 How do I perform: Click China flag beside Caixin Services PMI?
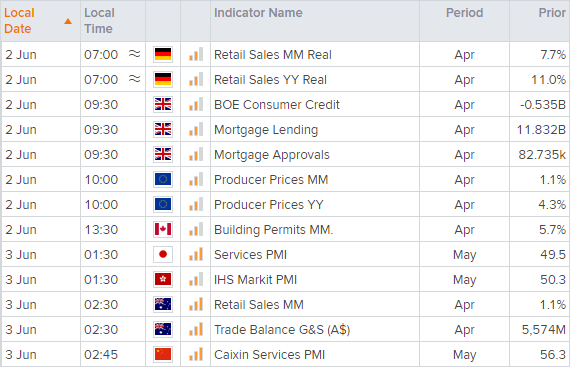pyautogui.click(x=163, y=354)
